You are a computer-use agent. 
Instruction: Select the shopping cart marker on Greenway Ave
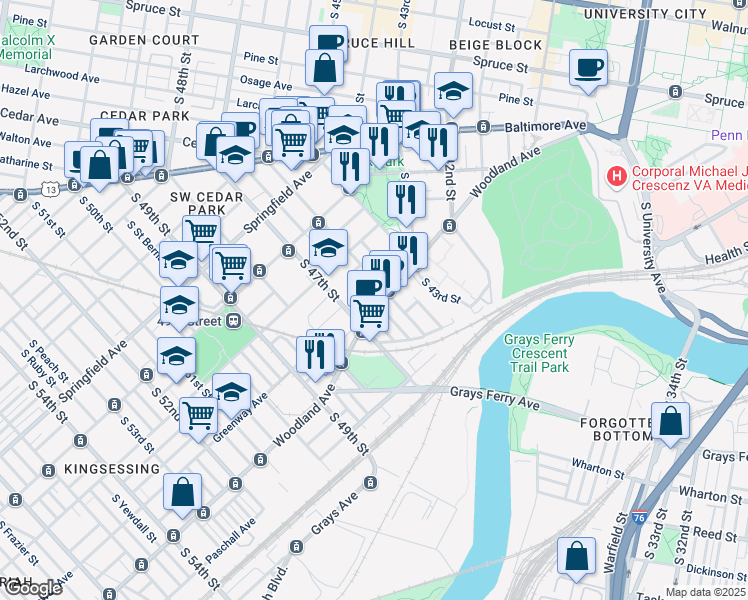pos(198,417)
